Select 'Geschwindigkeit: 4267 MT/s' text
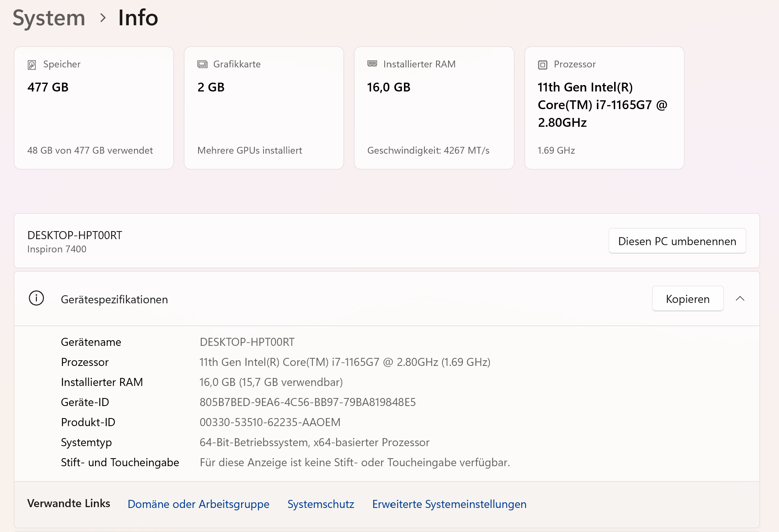Viewport: 779px width, 532px height. (x=428, y=150)
